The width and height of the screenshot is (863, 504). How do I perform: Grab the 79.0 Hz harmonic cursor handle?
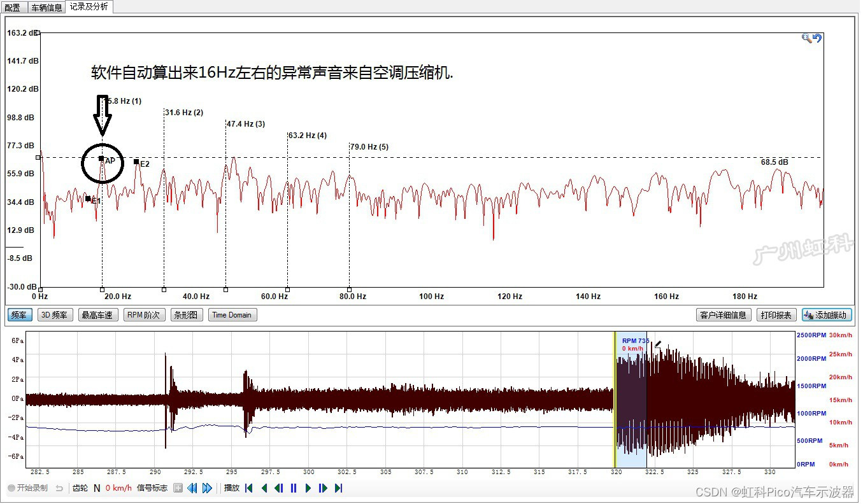click(x=349, y=290)
